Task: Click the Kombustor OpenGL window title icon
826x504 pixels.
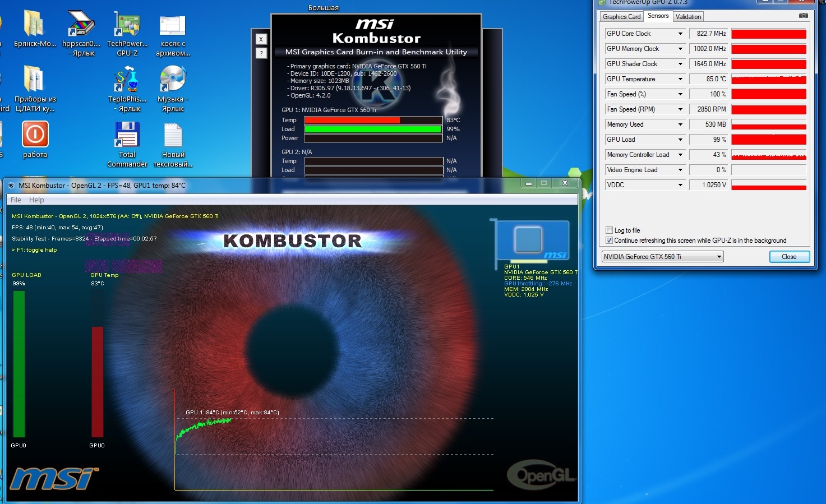Action: (12, 185)
